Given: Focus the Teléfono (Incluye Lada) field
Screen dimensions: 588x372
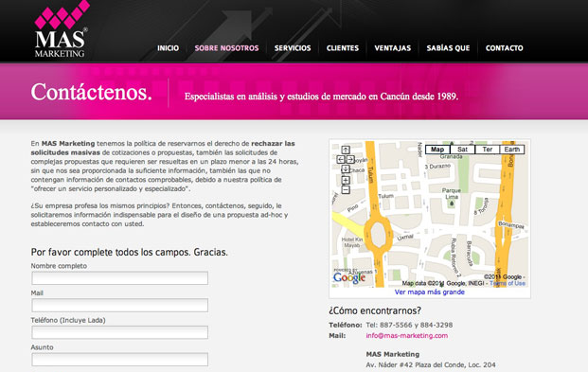Looking at the screenshot, I should click(x=119, y=332).
